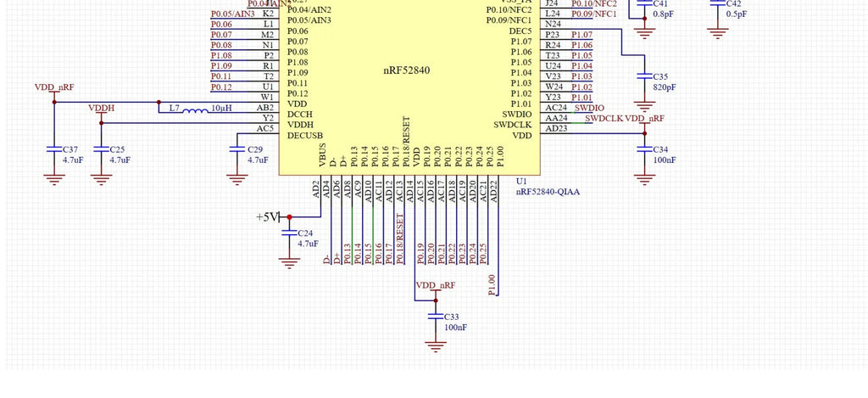Select pin designator AD23

tap(556, 129)
